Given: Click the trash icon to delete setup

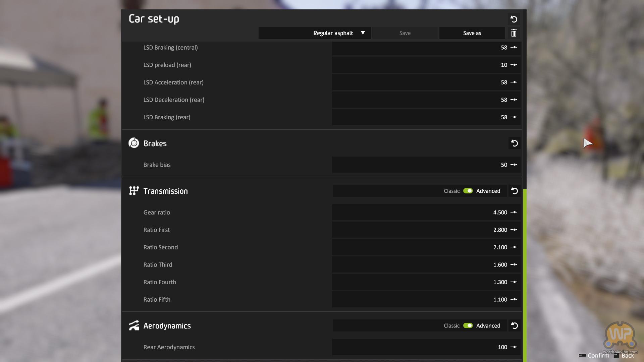Looking at the screenshot, I should 514,33.
